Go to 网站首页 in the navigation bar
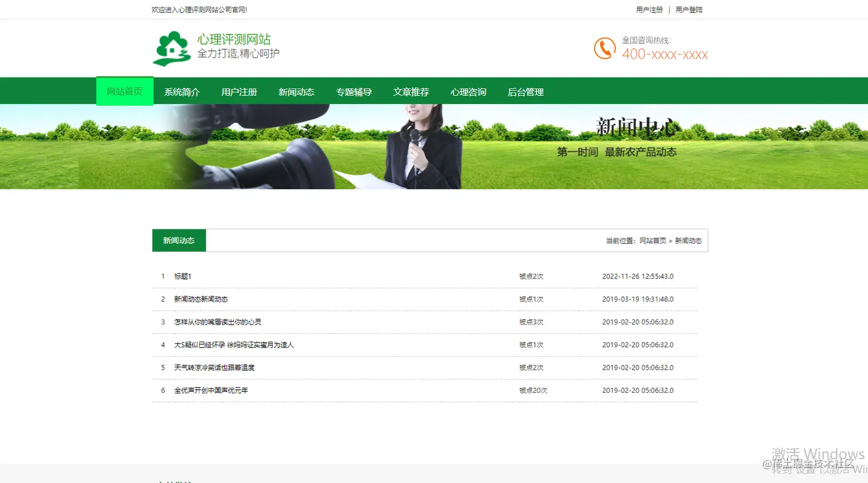 [x=125, y=91]
